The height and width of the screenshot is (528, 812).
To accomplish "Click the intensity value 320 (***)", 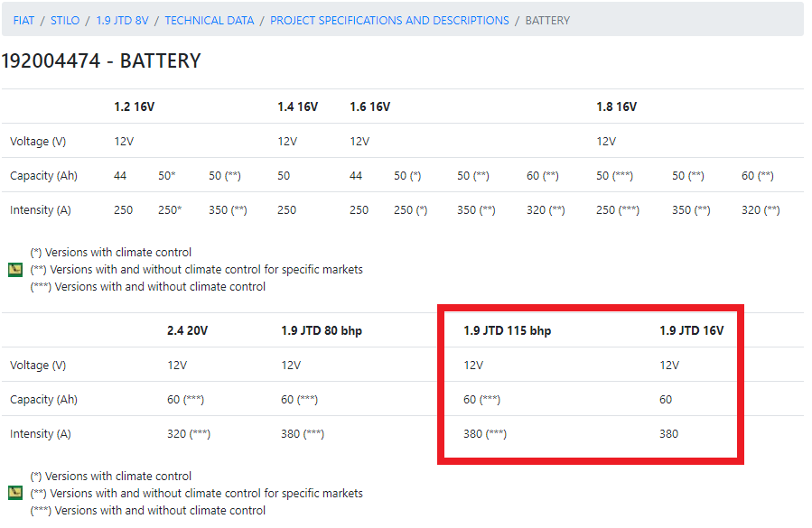I will 189,434.
